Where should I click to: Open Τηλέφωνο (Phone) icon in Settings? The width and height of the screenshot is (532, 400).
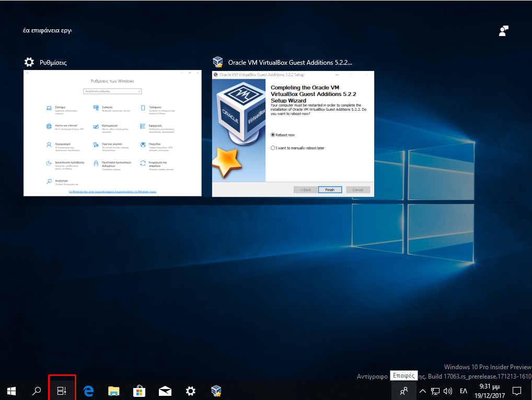pyautogui.click(x=143, y=108)
